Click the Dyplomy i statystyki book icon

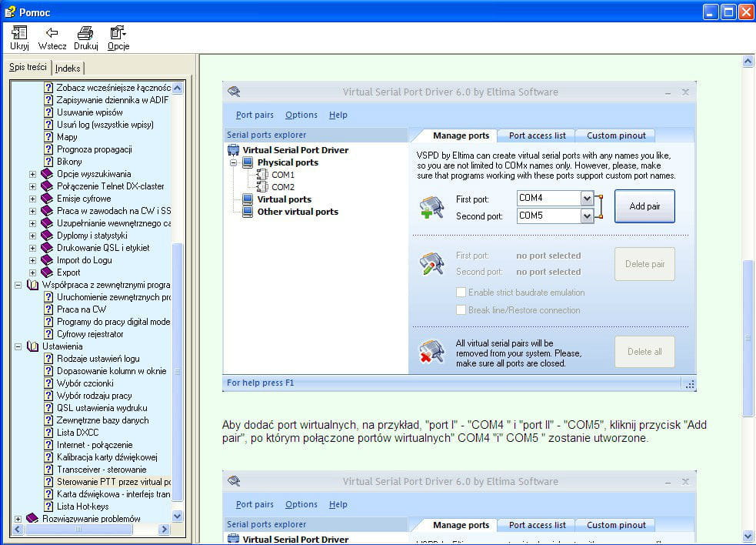[47, 236]
